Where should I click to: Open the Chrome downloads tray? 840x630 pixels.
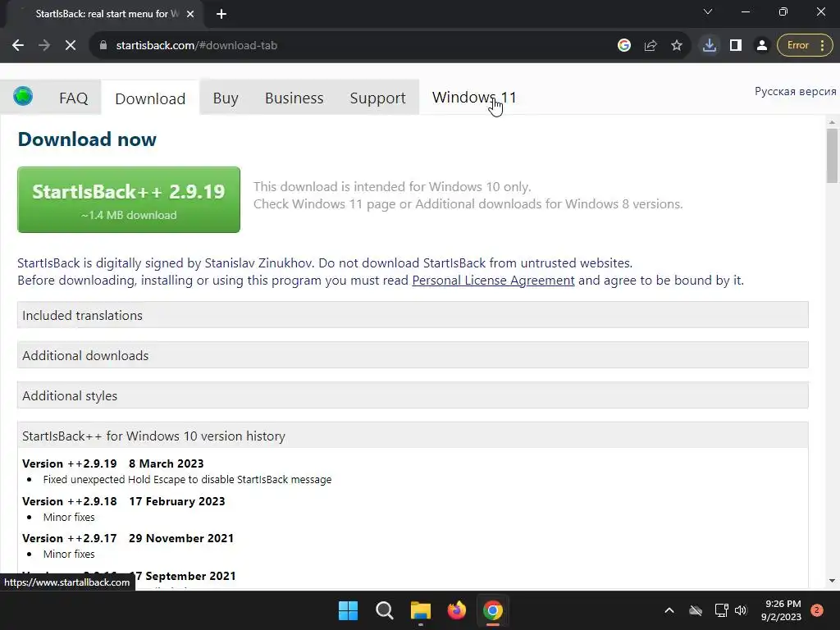pos(710,46)
